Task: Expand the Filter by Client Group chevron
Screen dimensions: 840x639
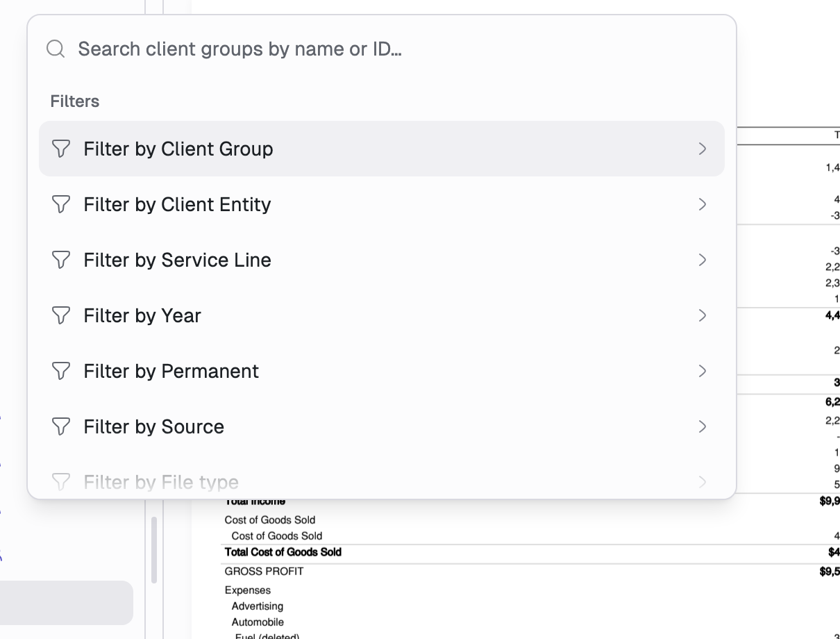Action: point(703,149)
